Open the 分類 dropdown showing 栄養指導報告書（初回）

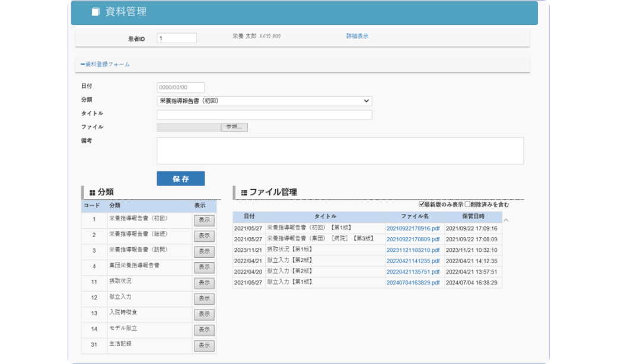point(264,101)
